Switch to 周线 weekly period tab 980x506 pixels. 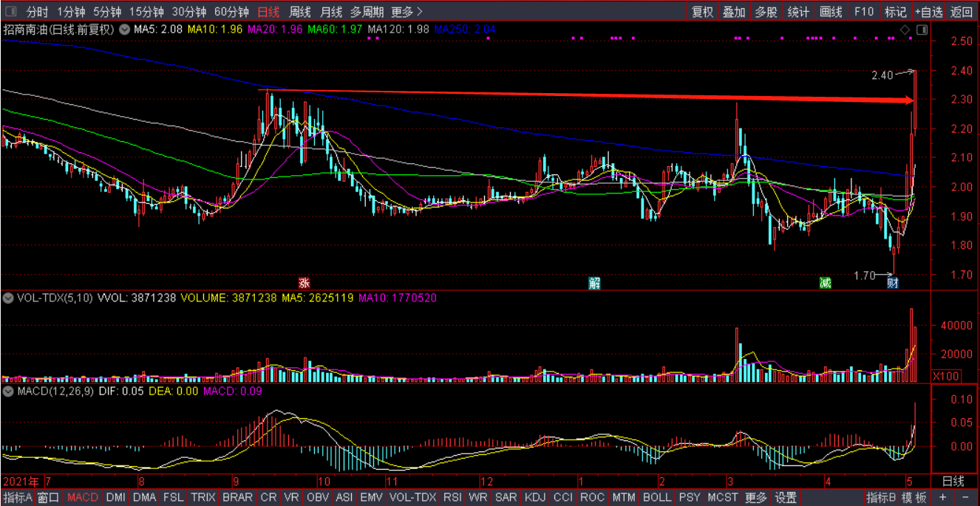[x=299, y=12]
